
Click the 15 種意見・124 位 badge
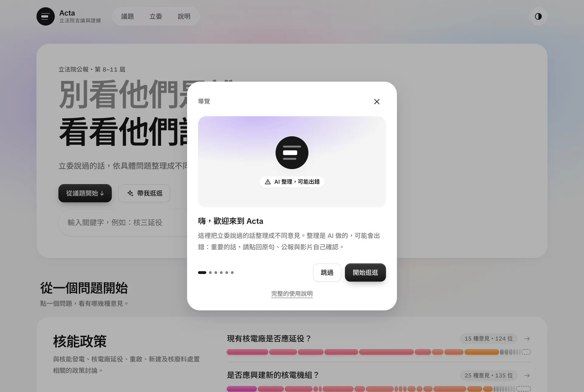pyautogui.click(x=488, y=339)
